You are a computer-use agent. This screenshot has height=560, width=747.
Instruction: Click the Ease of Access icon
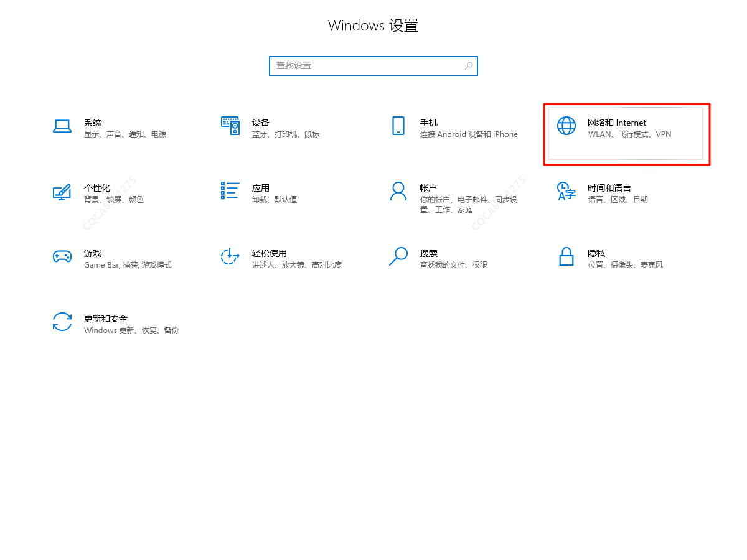(x=230, y=256)
